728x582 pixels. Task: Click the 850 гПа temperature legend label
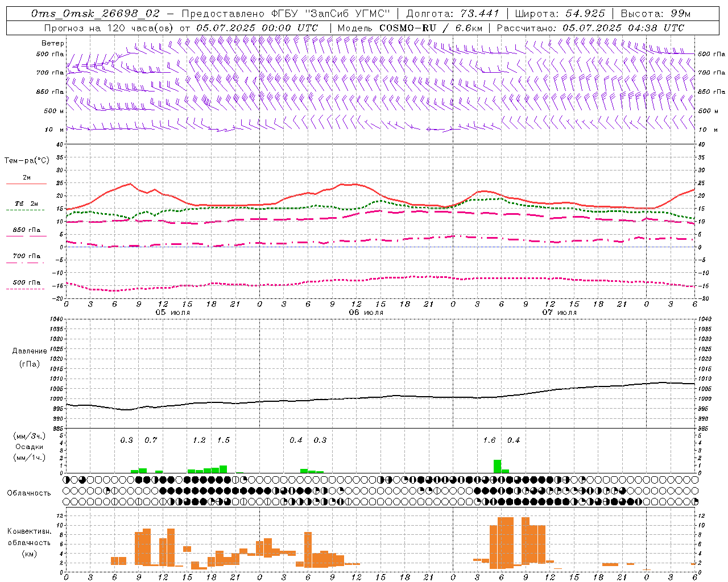click(27, 230)
